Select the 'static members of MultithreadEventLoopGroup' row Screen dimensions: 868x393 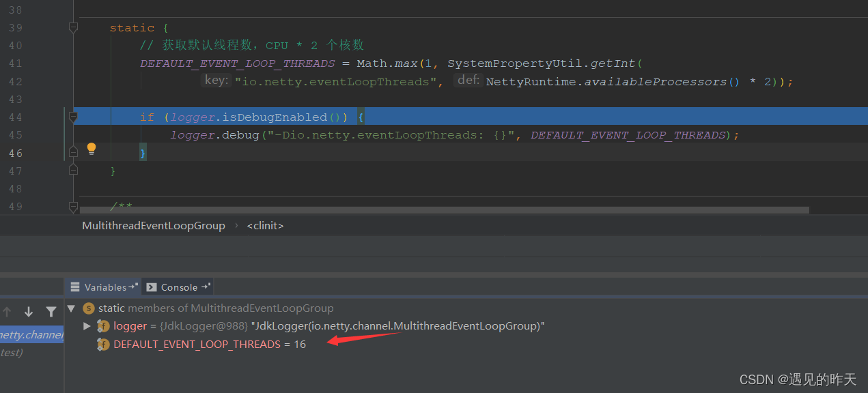(466, 308)
